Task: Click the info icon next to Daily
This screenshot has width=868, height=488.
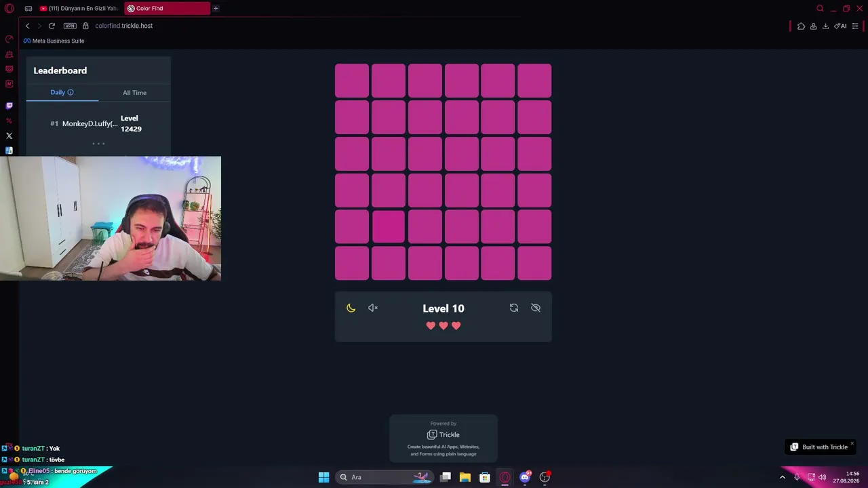Action: click(x=71, y=92)
